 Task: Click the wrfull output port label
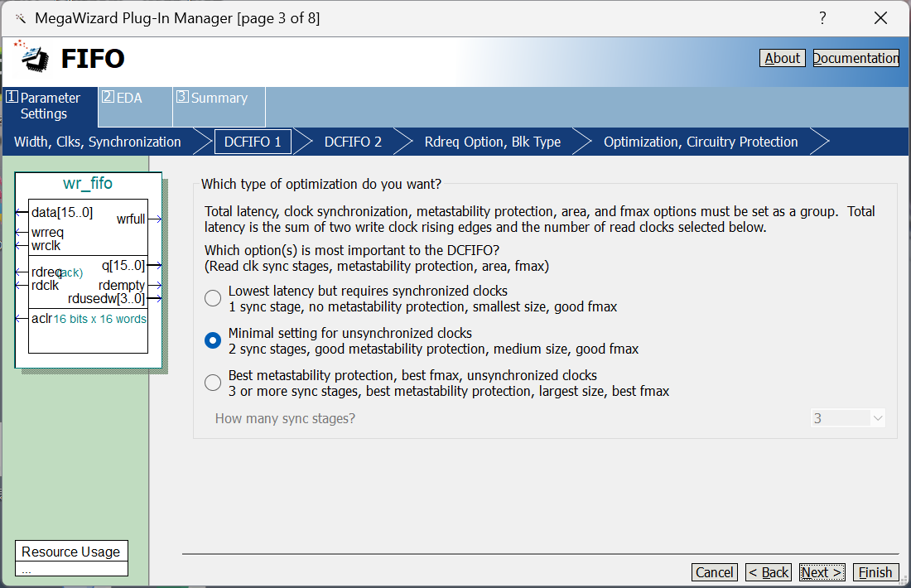(x=131, y=219)
